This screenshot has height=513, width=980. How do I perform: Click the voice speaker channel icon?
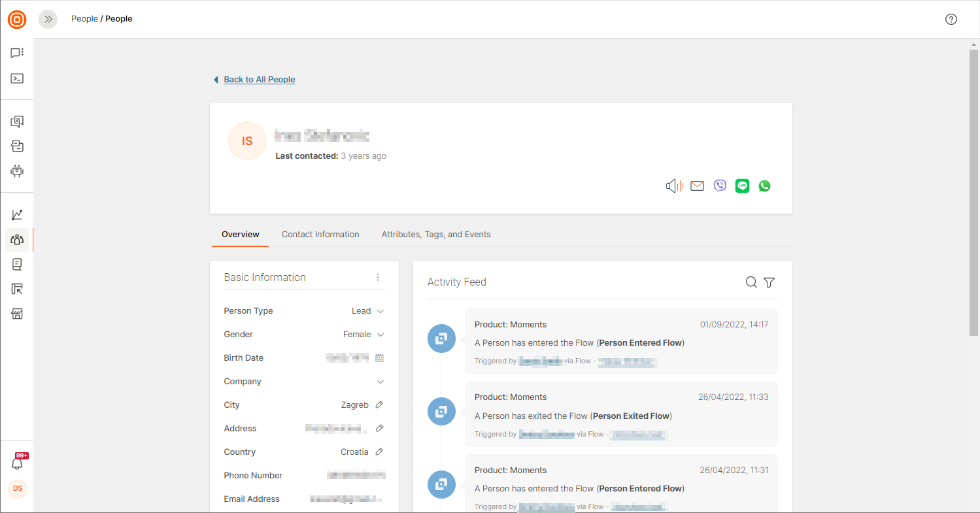tap(674, 186)
